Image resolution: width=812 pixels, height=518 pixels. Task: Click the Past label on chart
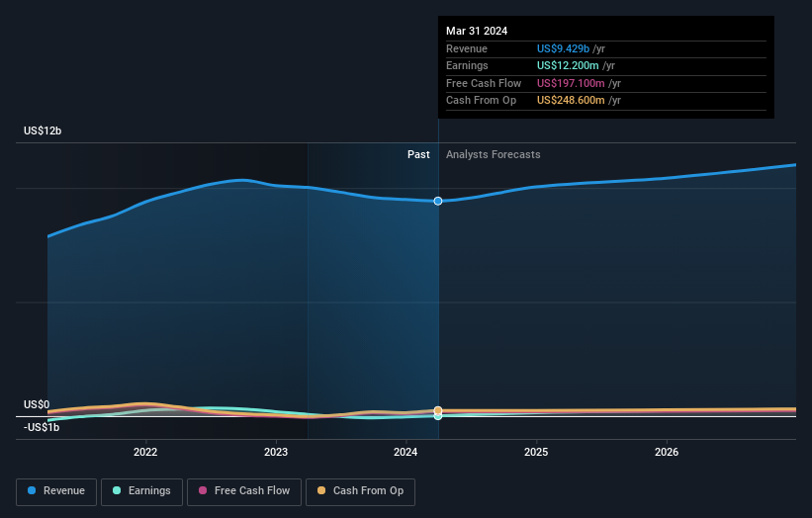(418, 154)
